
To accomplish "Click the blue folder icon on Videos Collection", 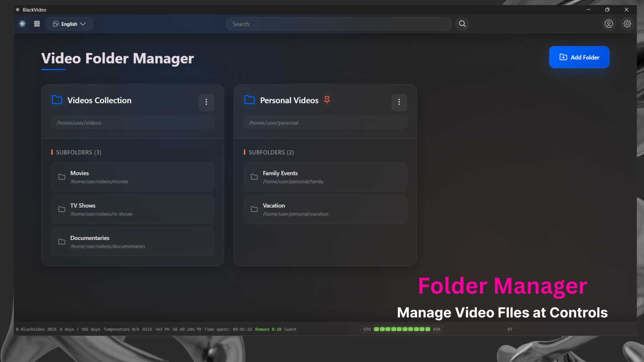I will click(57, 100).
